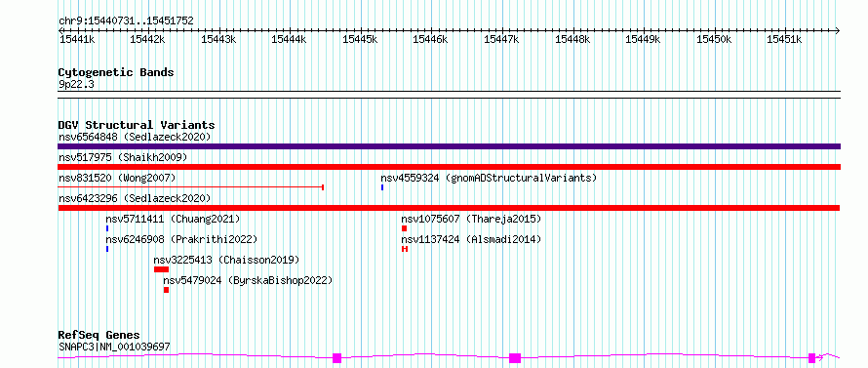The image size is (868, 368).
Task: Select the nsv1137424 red variant marker
Action: pos(405,249)
